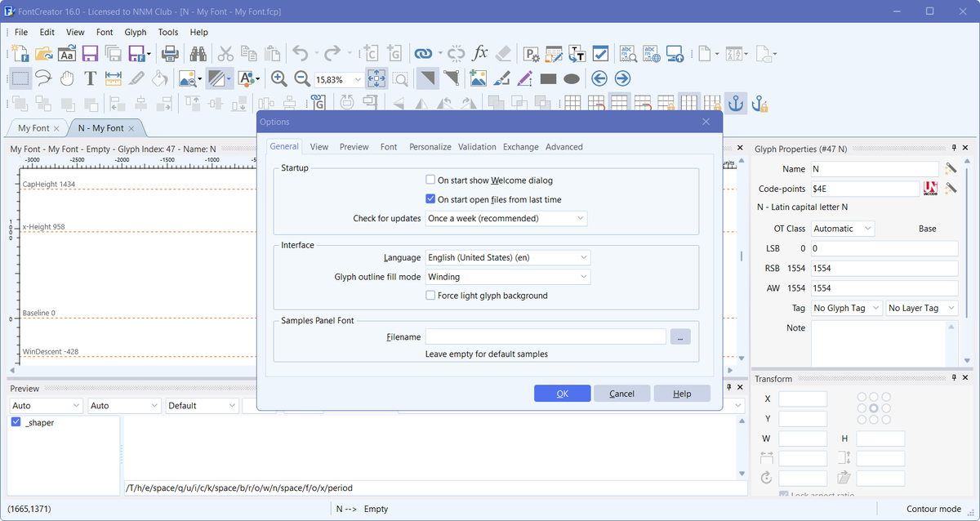Open the Check for updates dropdown
The height and width of the screenshot is (521, 980).
506,219
